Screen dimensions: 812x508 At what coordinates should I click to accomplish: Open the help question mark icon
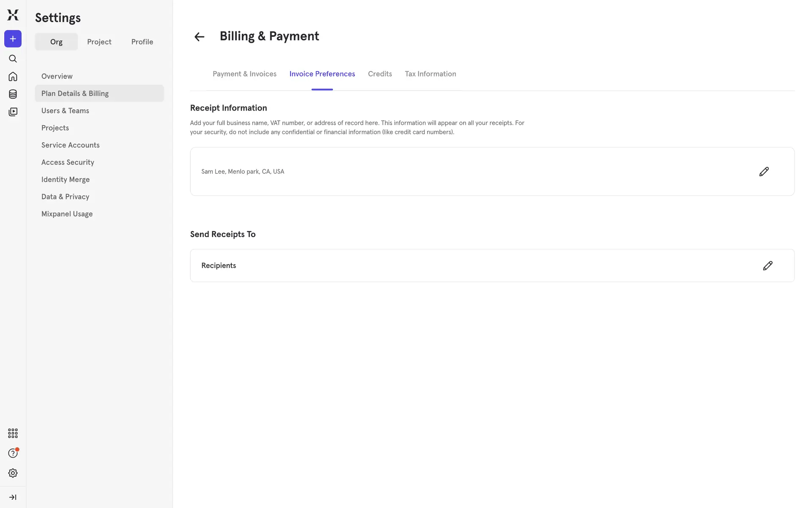click(13, 453)
